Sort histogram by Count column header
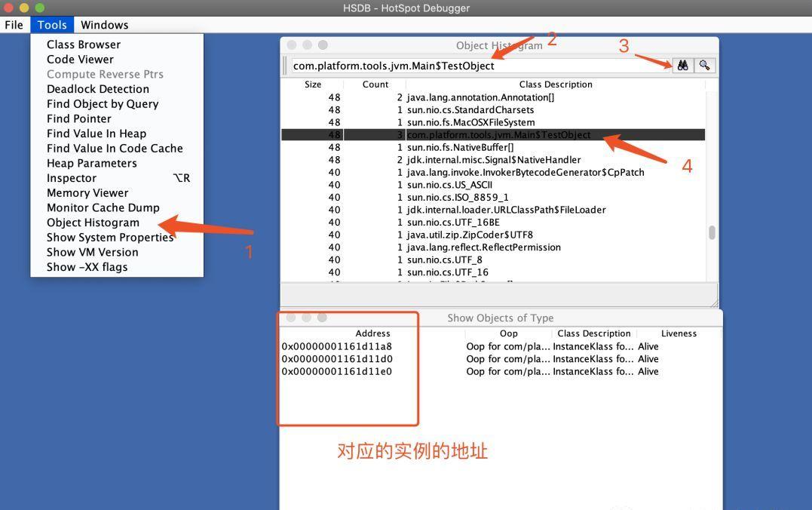Image resolution: width=812 pixels, height=510 pixels. 375,84
